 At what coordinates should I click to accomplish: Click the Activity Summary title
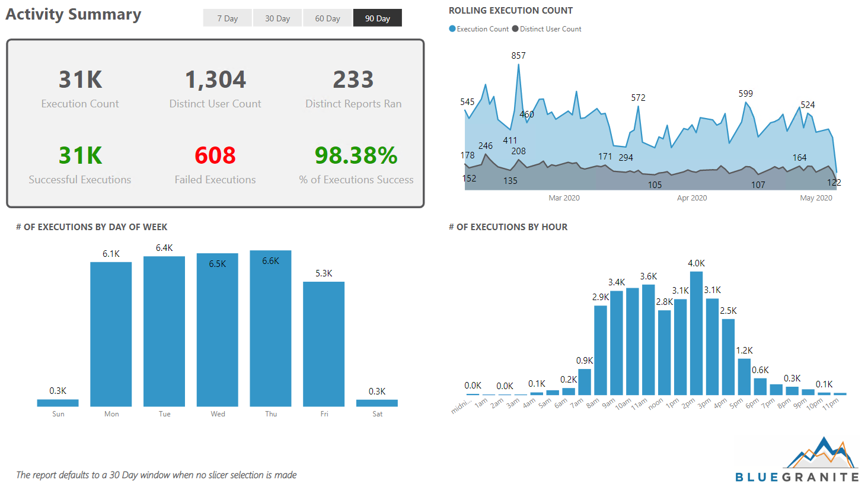[74, 14]
